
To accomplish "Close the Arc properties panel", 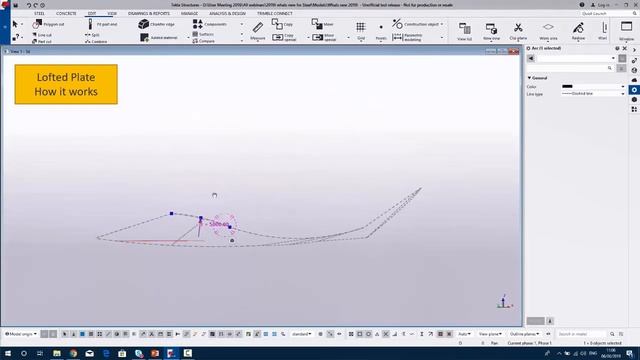I will [624, 48].
